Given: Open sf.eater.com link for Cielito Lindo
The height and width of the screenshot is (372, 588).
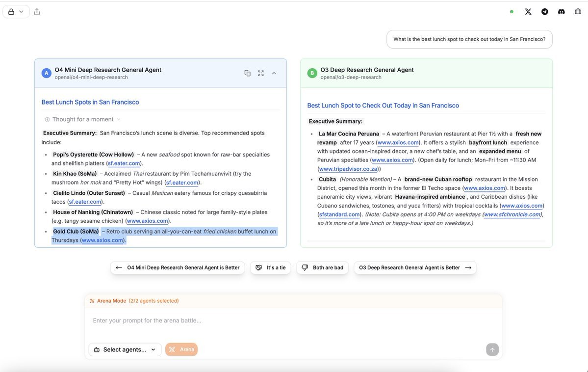Looking at the screenshot, I should pos(85,202).
